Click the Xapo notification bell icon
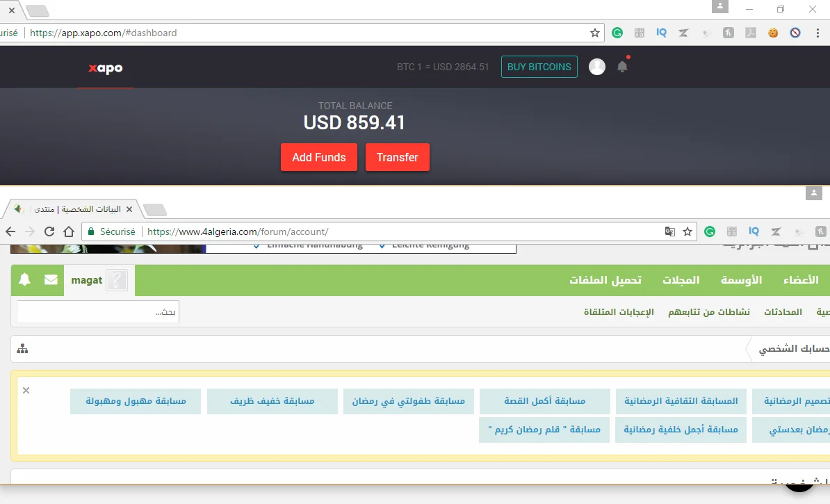The height and width of the screenshot is (504, 830). click(x=622, y=67)
